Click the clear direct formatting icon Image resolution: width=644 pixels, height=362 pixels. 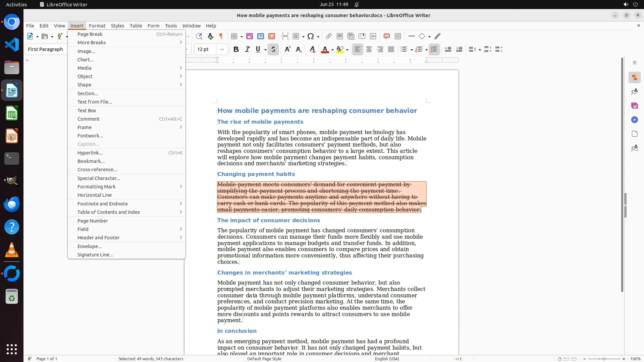pyautogui.click(x=312, y=50)
